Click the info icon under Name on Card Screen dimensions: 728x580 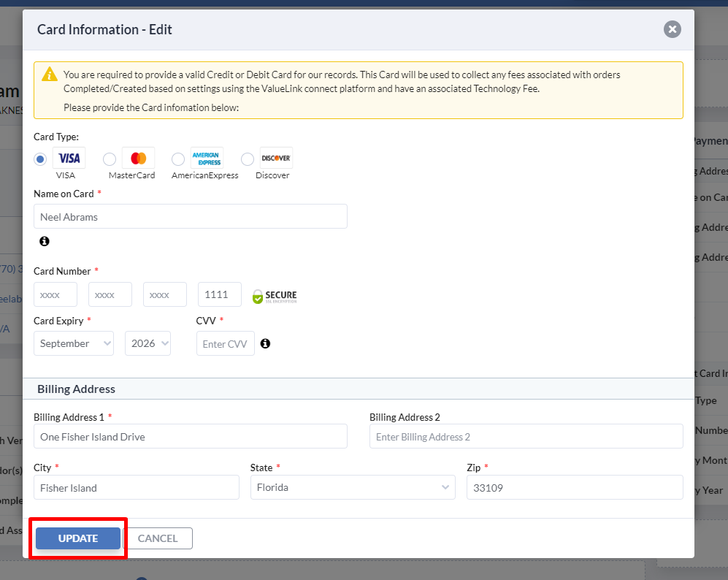click(x=44, y=241)
